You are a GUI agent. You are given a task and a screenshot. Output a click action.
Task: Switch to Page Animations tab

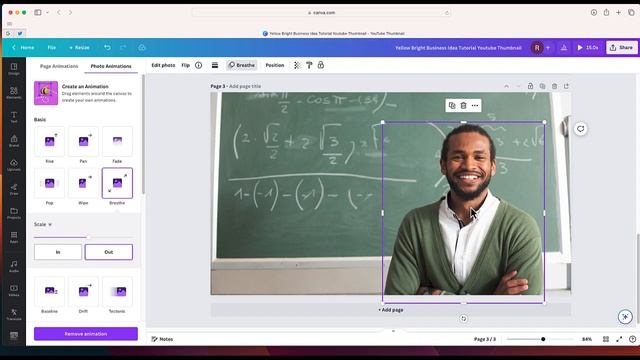point(59,66)
